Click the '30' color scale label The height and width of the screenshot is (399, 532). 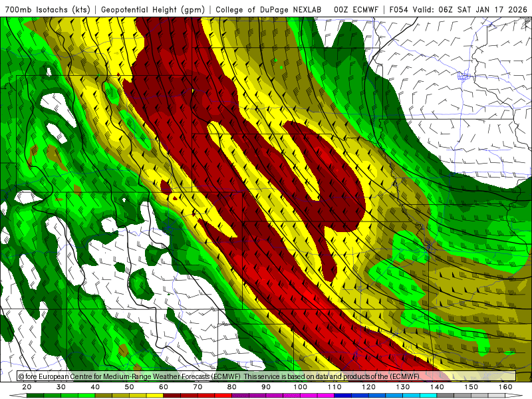(x=61, y=387)
